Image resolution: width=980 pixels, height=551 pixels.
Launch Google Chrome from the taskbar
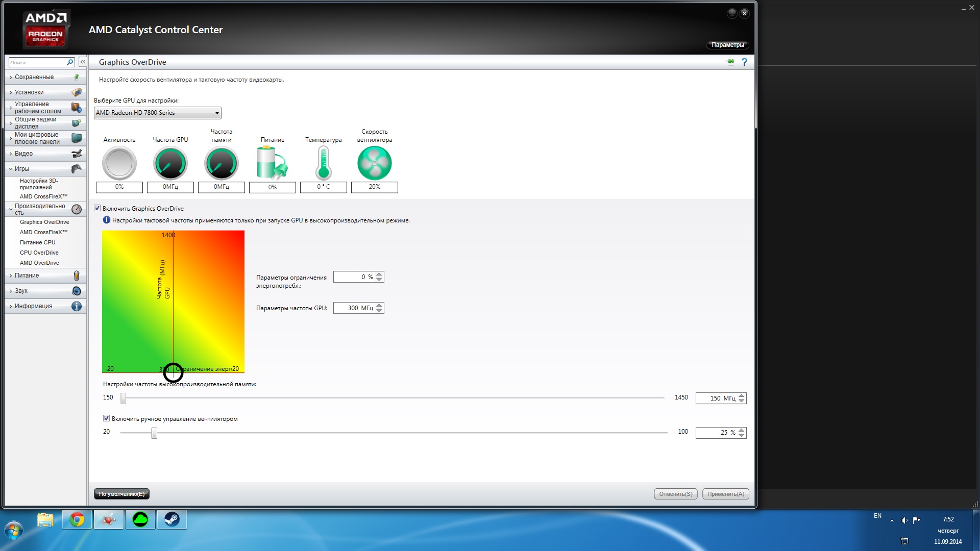[x=77, y=519]
